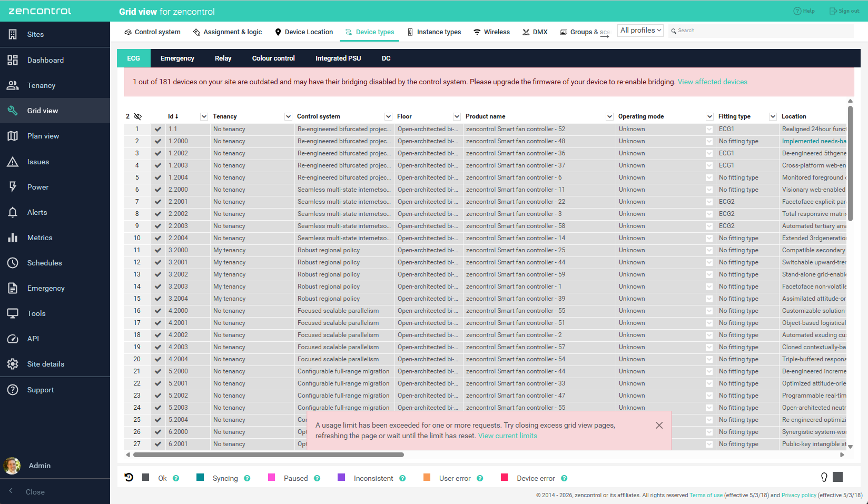
Task: Click the Syncing status help icon
Action: coord(247,478)
